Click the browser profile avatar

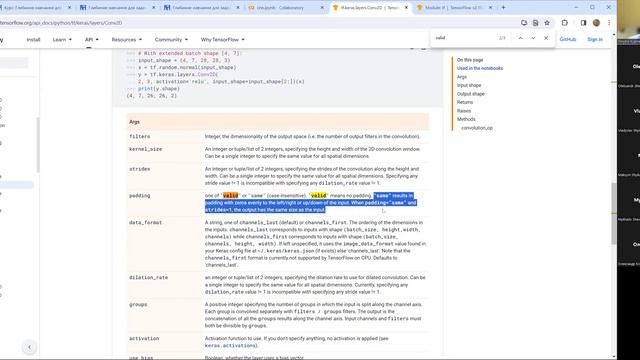pos(596,23)
